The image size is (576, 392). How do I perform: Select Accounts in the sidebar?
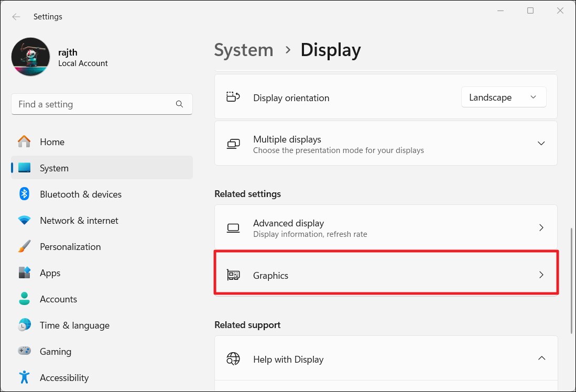click(58, 299)
